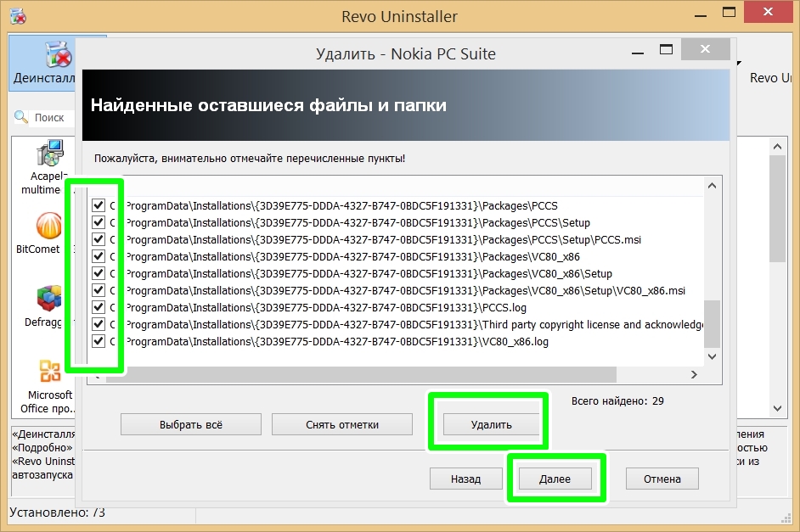Click the search magnifier icon
Image resolution: width=800 pixels, height=532 pixels.
tap(23, 118)
